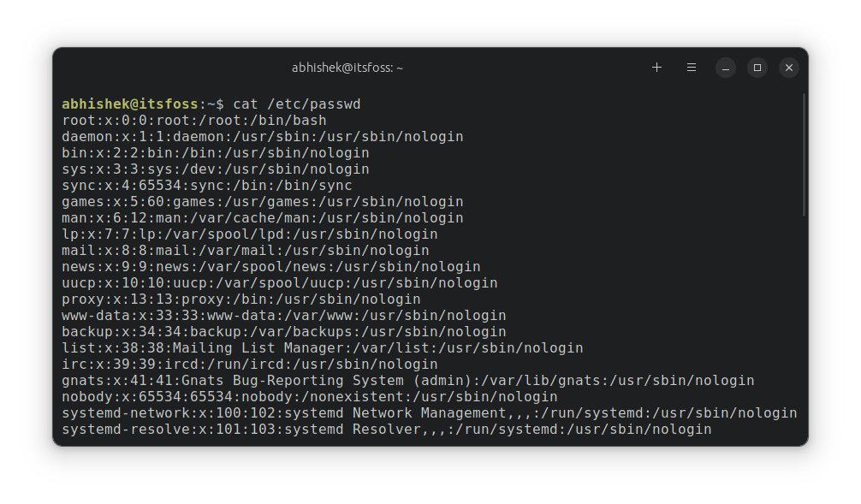This screenshot has width=861, height=504.
Task: Click the root user entry line
Action: [194, 120]
